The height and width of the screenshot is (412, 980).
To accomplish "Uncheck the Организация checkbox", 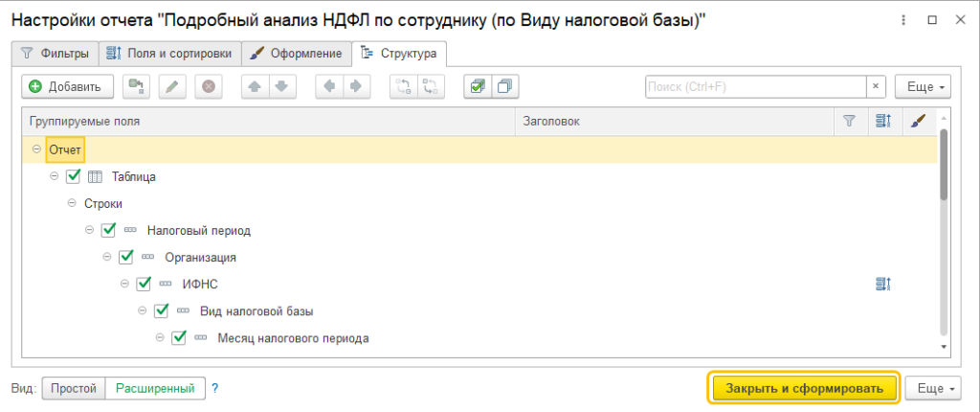I will coord(126,258).
